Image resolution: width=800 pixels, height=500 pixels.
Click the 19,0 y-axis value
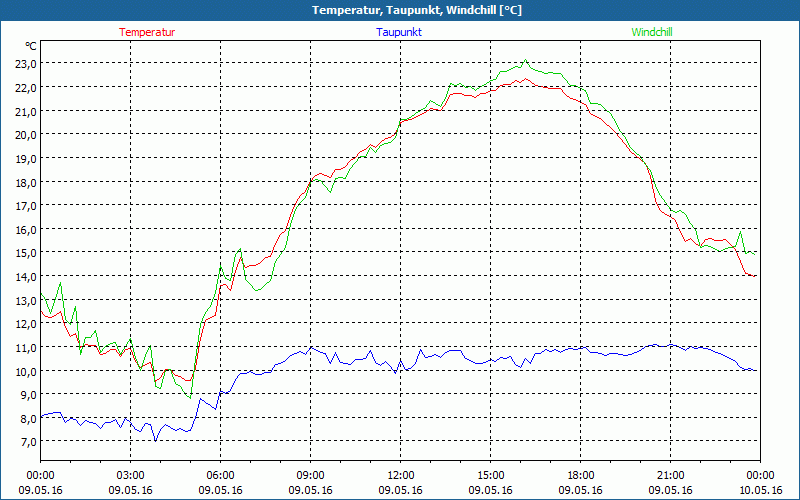pyautogui.click(x=26, y=158)
